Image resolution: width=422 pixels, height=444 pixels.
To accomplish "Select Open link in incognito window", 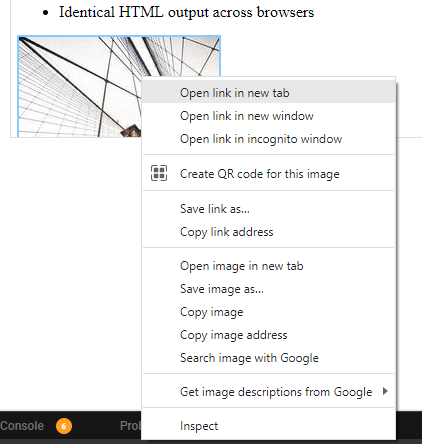I will coord(269,139).
